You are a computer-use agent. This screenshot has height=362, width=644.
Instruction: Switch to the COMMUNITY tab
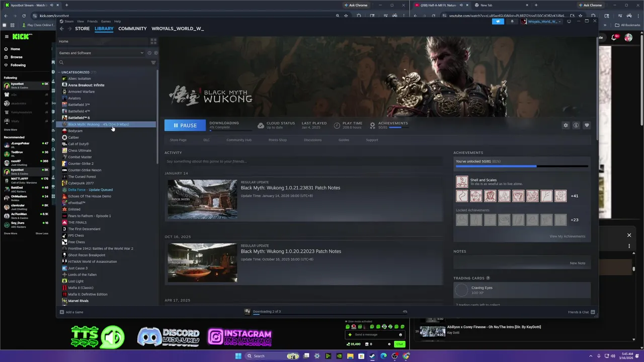click(x=132, y=29)
